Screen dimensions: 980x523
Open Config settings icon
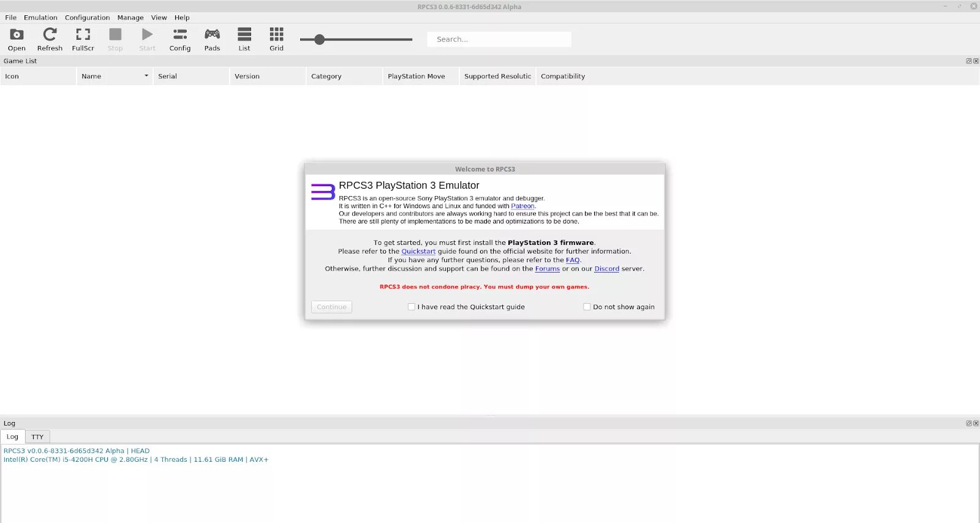click(x=180, y=39)
